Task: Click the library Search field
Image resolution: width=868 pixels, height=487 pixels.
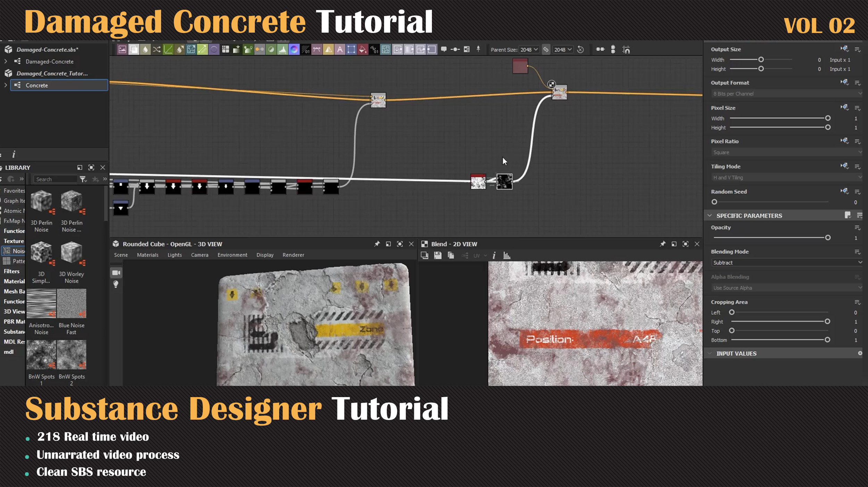Action: tap(55, 179)
